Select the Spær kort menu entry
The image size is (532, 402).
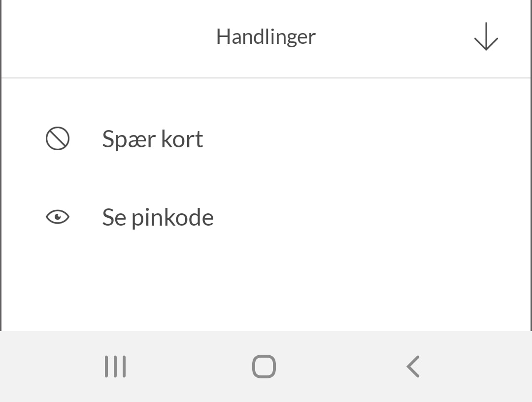tap(153, 138)
